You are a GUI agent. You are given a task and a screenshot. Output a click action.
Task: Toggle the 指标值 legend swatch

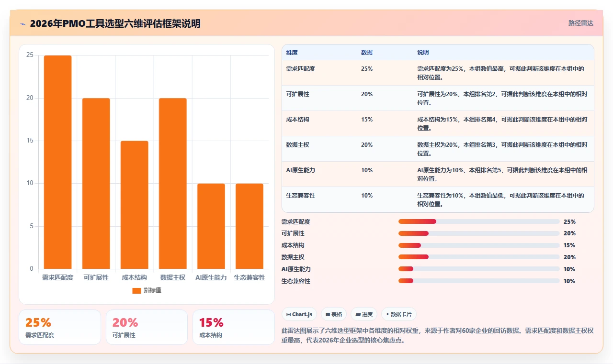pos(136,290)
